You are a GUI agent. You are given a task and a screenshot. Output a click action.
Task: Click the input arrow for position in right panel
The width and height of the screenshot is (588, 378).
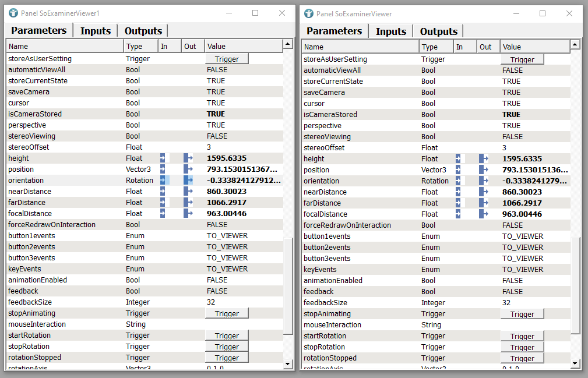coord(459,169)
